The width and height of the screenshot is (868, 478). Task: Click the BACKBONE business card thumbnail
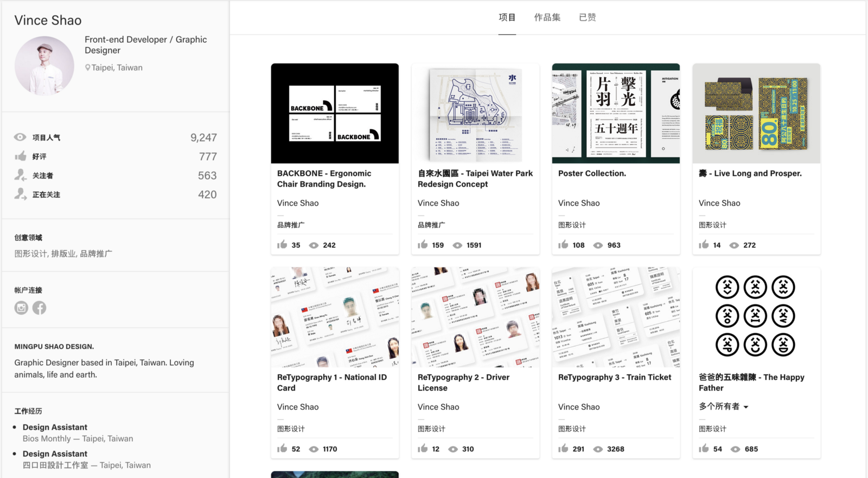[x=335, y=113]
